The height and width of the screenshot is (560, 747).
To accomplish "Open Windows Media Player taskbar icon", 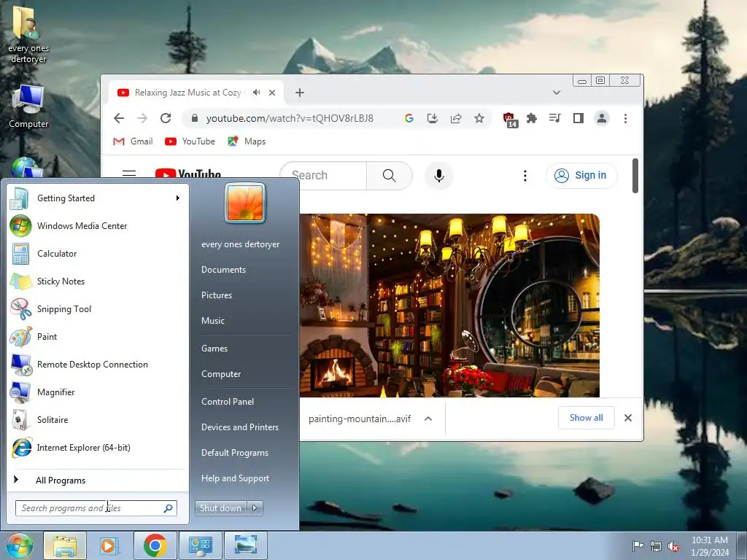I will point(109,545).
